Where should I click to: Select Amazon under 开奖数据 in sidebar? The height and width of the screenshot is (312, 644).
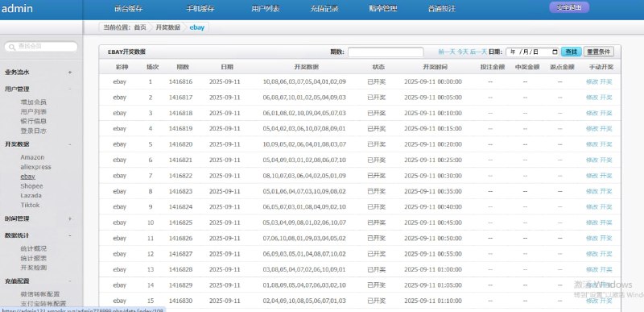coord(32,157)
